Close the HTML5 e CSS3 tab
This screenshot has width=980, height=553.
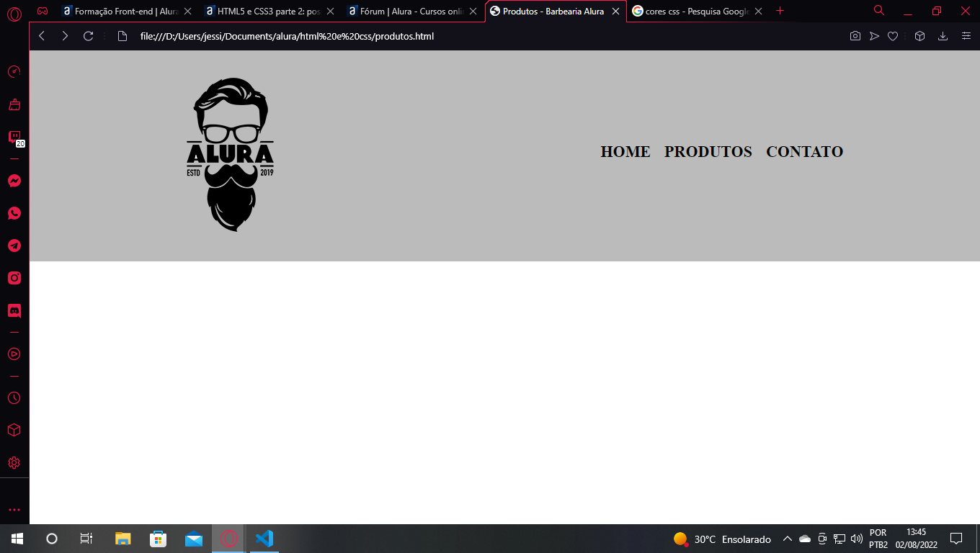pyautogui.click(x=330, y=12)
